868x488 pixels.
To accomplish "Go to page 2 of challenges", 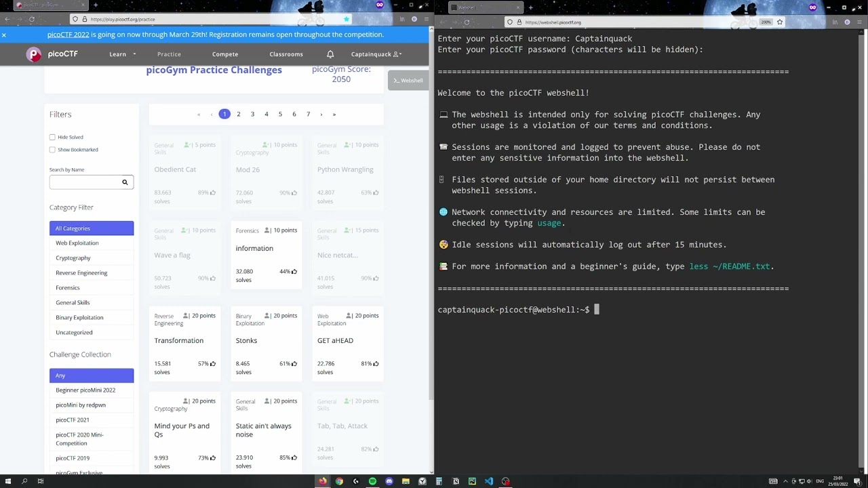I will [x=239, y=115].
